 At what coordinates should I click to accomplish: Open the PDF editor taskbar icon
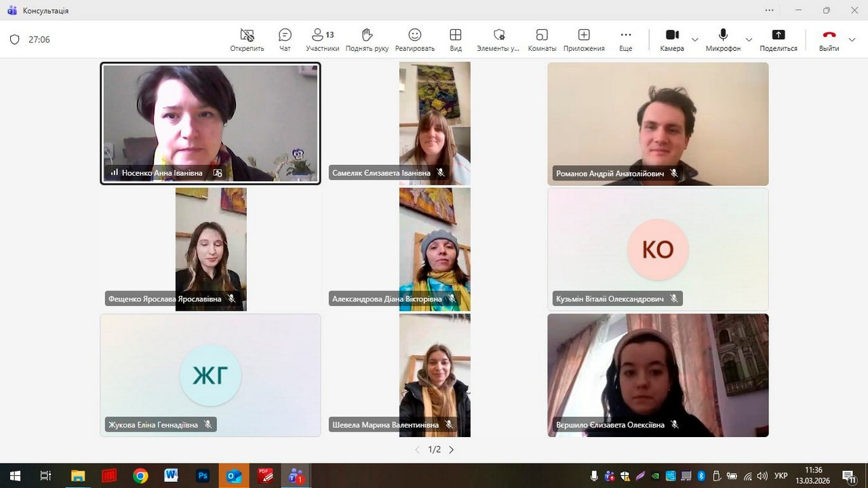(x=265, y=476)
